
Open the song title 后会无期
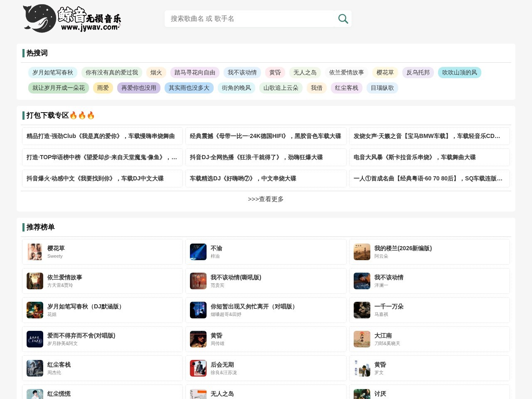tap(222, 365)
